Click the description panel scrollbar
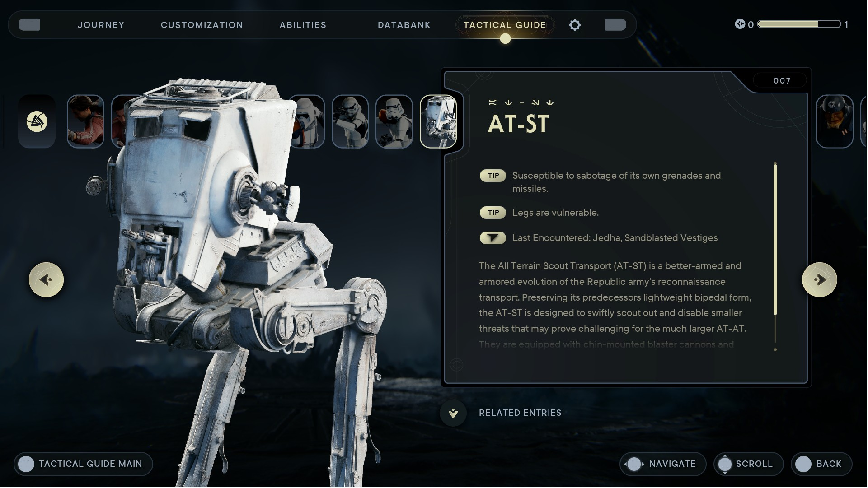This screenshot has height=488, width=868. coord(775,256)
